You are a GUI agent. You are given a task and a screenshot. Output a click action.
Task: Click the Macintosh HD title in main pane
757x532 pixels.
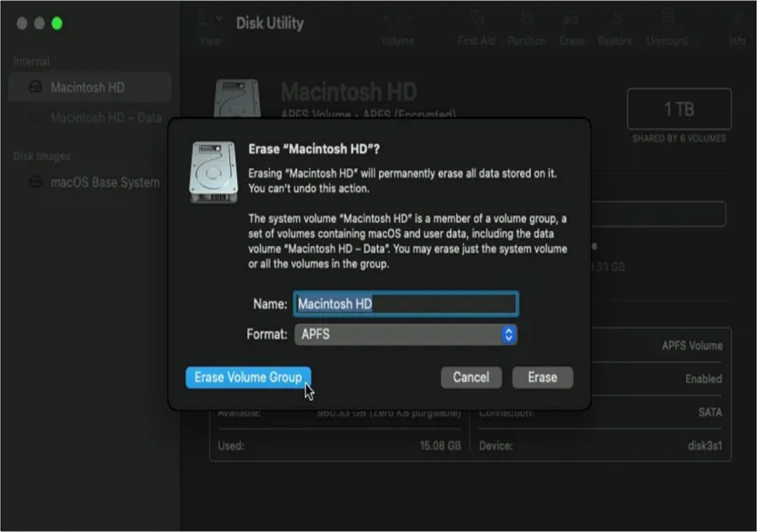tap(349, 92)
